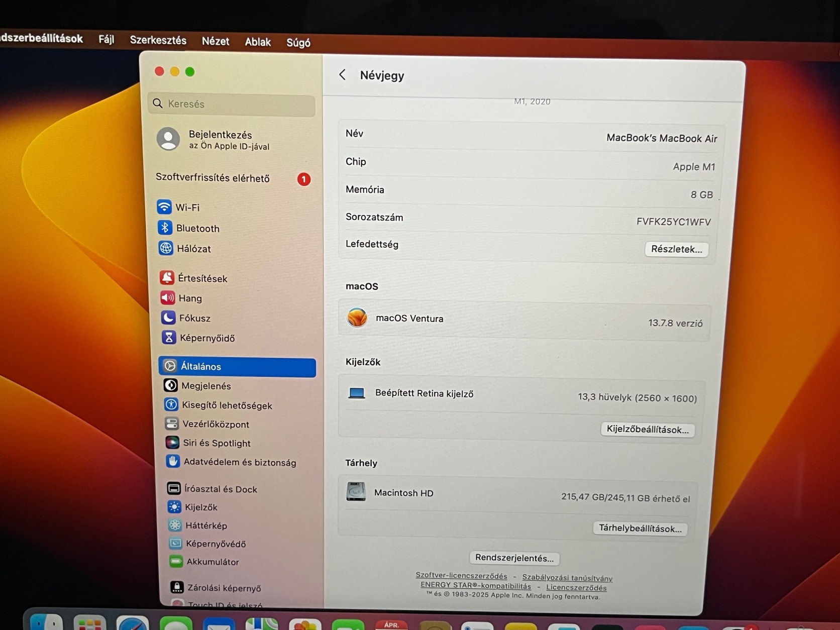The width and height of the screenshot is (840, 630).
Task: Open Kijelzőbeállítások... button
Action: point(648,429)
